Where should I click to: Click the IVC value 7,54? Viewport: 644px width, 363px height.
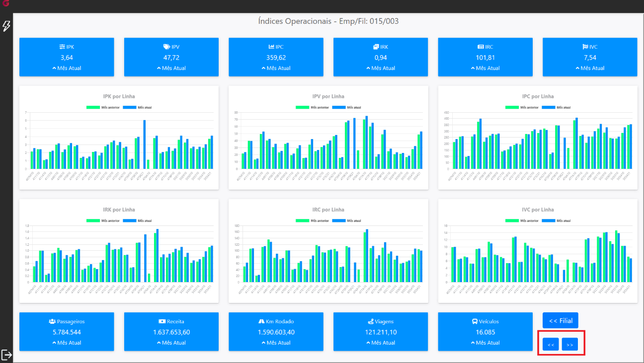click(590, 58)
